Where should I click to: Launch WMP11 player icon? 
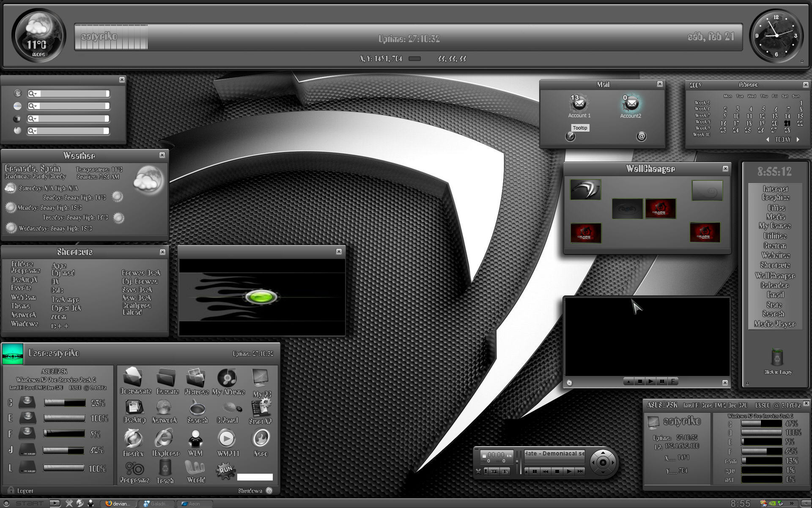tap(227, 439)
